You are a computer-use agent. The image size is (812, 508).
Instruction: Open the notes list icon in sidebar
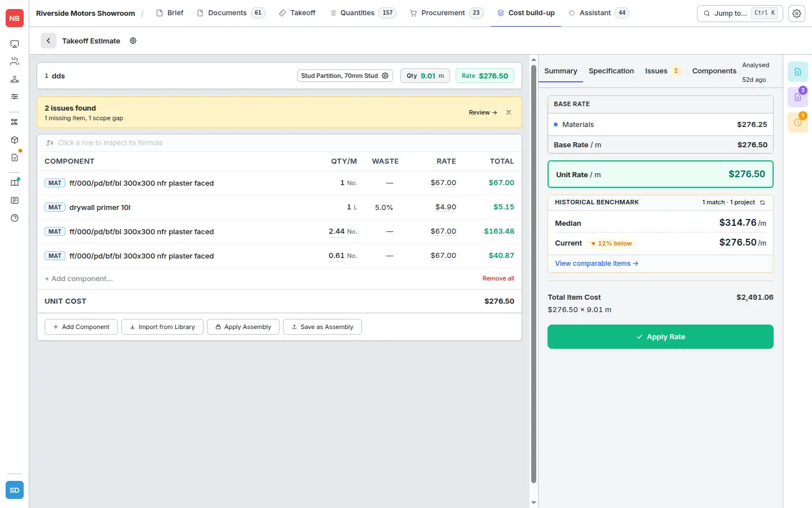[15, 200]
